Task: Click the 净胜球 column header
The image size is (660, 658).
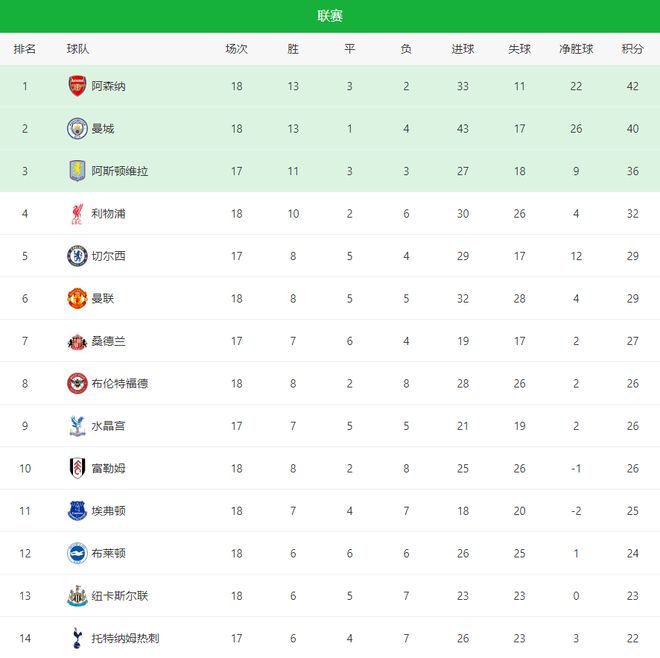Action: pyautogui.click(x=576, y=49)
